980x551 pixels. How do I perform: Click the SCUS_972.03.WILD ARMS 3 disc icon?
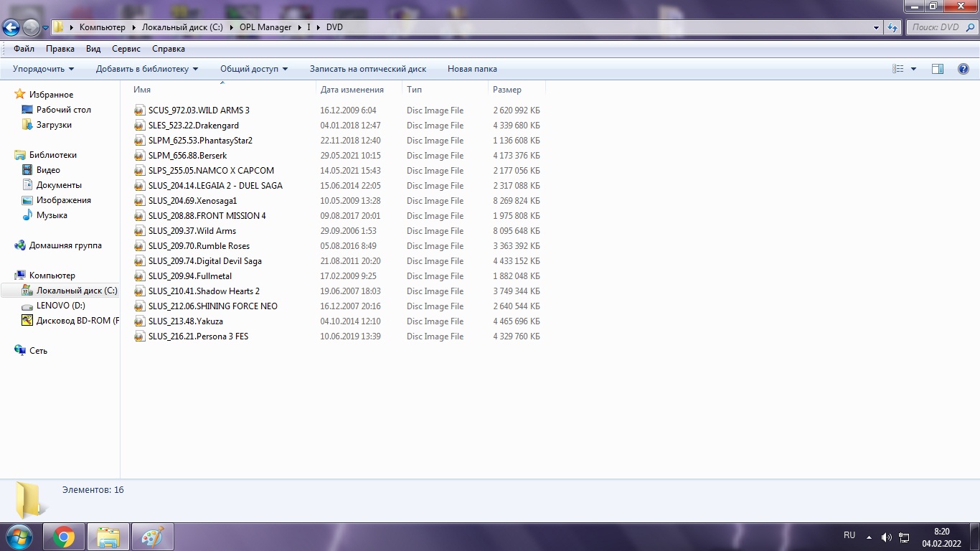pos(139,110)
